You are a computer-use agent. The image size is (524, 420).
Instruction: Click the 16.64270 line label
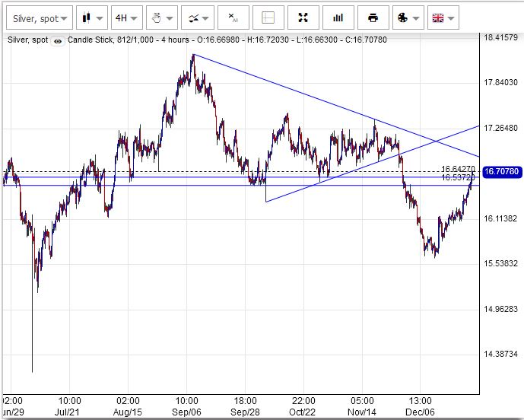[x=458, y=169]
